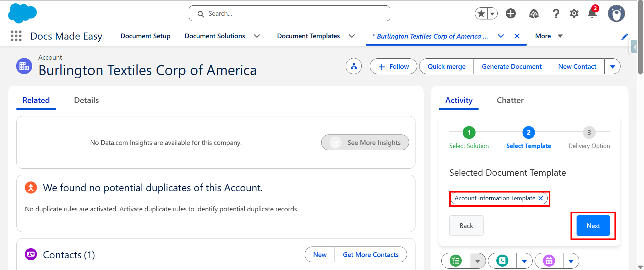Image resolution: width=644 pixels, height=270 pixels.
Task: Switch to the Related tab
Action: [x=36, y=100]
